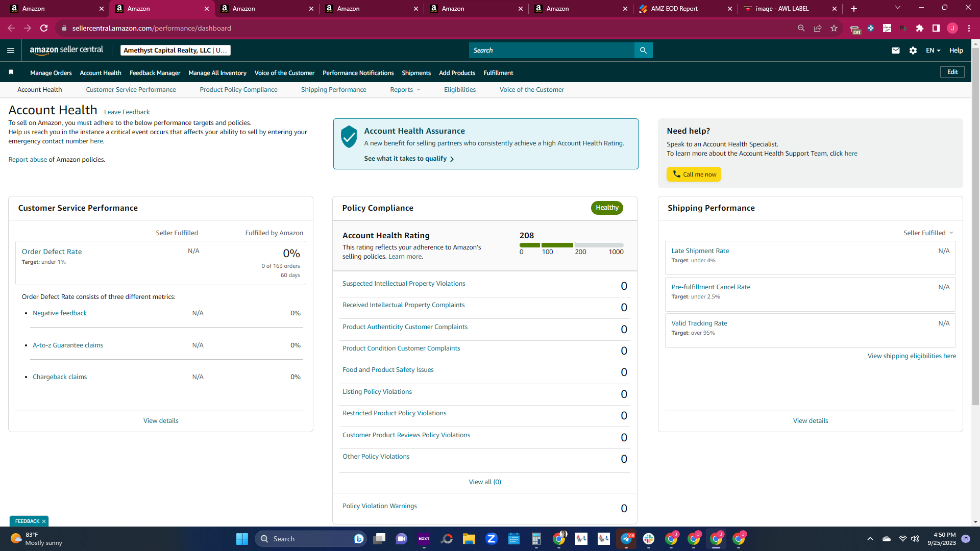Click See what it takes to qualify
980x551 pixels.
tap(409, 159)
